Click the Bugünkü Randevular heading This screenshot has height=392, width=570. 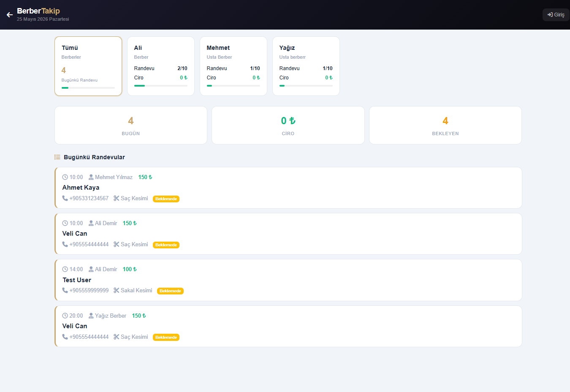94,157
